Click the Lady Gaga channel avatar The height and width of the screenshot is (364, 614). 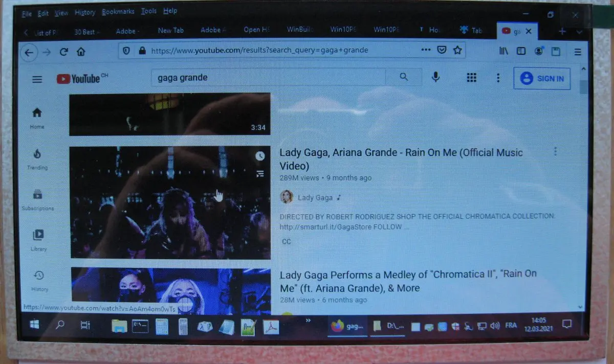[287, 197]
